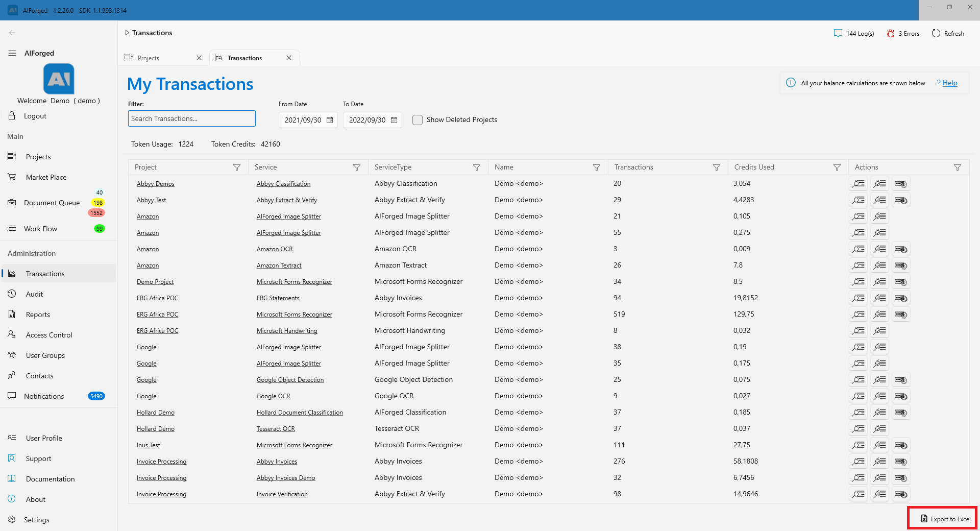The image size is (980, 531).
Task: Open the Name column filter
Action: point(597,167)
